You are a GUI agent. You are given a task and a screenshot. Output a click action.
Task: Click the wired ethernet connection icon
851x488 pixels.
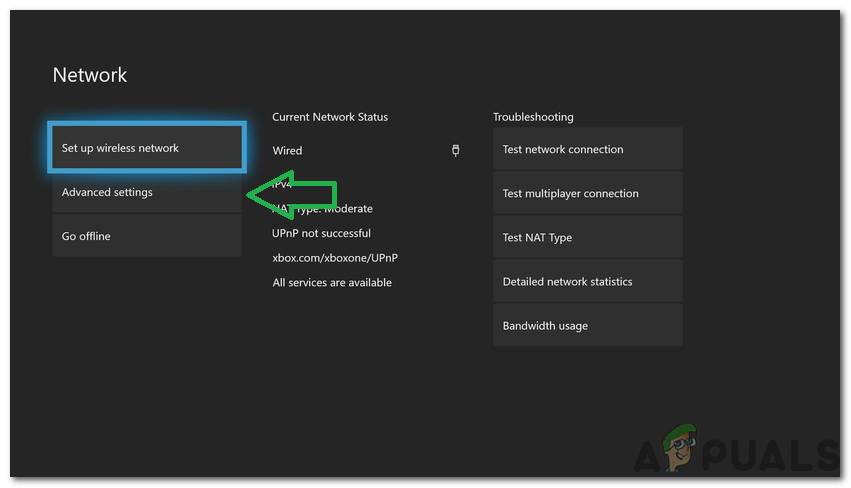(456, 150)
